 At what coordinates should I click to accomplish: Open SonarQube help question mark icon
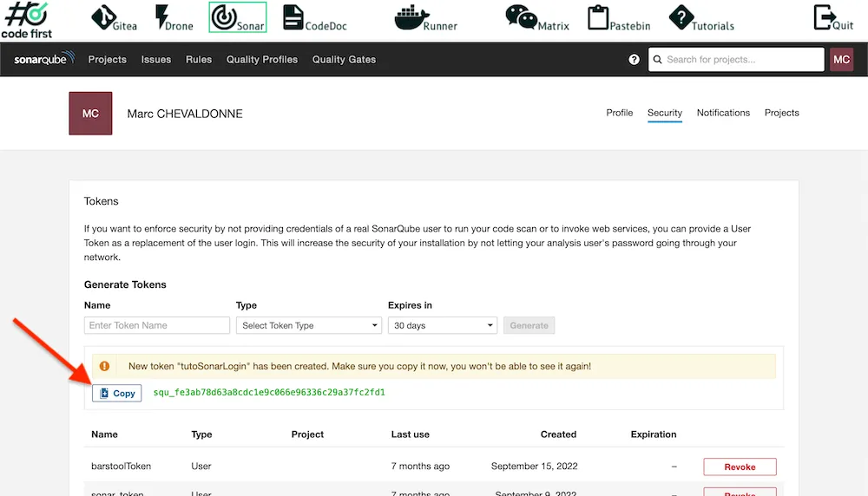click(x=634, y=60)
